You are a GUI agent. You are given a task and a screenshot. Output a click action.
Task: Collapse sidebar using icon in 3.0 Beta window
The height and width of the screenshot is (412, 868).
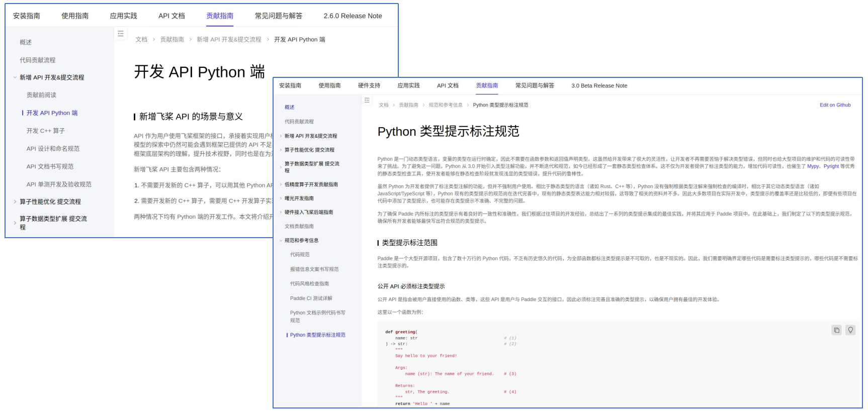pos(367,100)
